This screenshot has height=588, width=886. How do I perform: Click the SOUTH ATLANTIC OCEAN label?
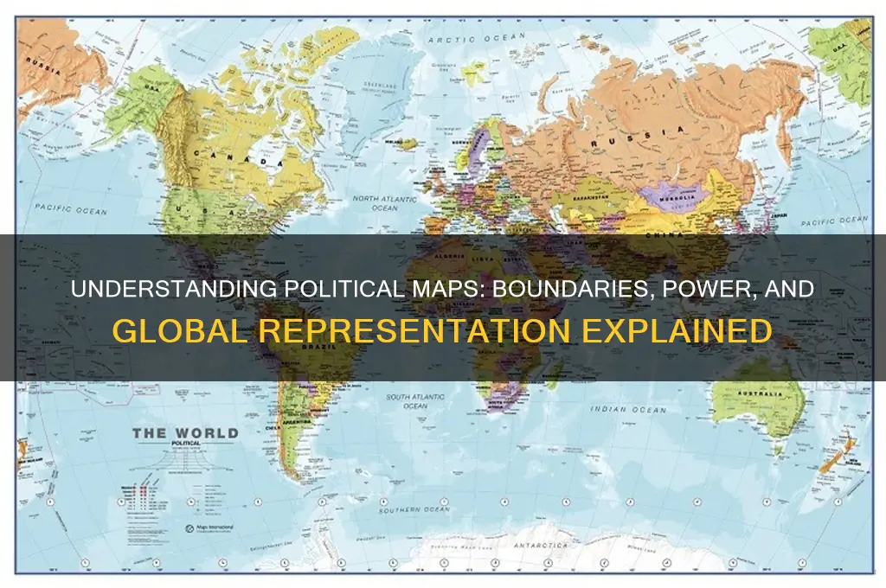[x=409, y=400]
